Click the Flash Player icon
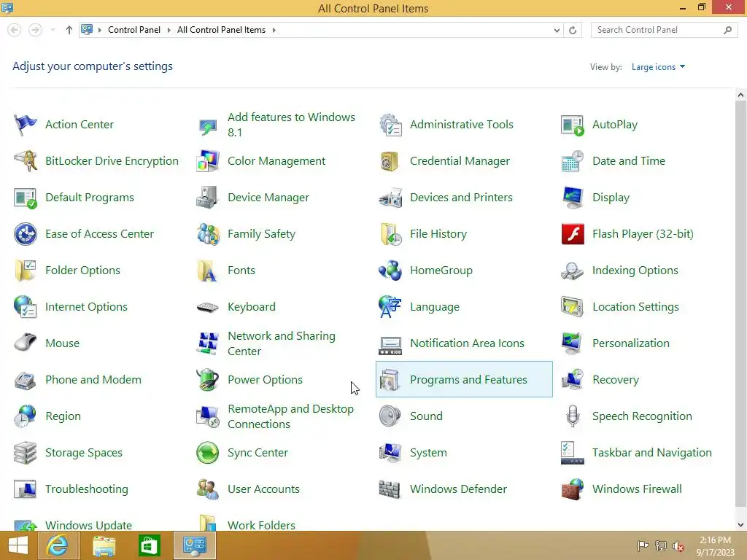The height and width of the screenshot is (560, 747). [573, 234]
